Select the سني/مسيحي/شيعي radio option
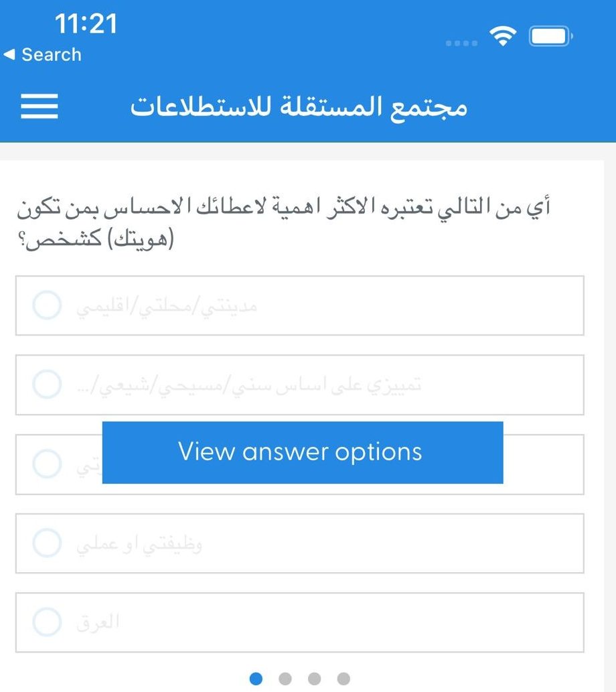The width and height of the screenshot is (616, 692). [47, 384]
